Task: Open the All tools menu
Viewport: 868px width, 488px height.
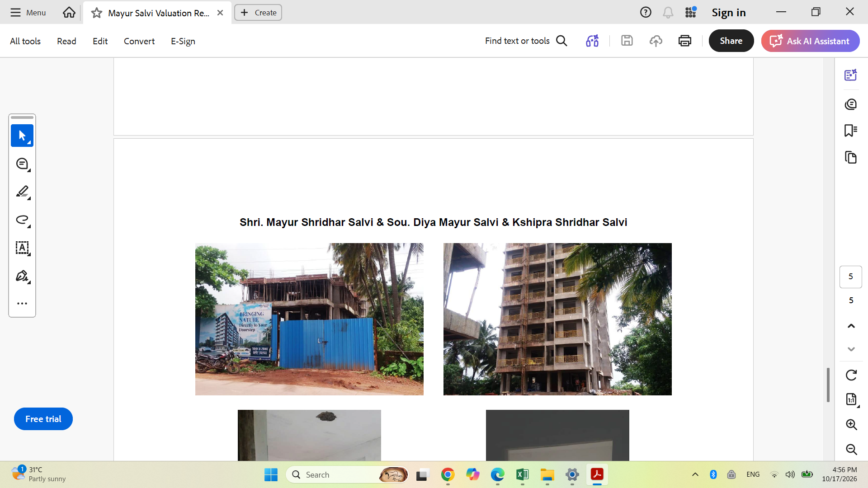Action: tap(25, 41)
